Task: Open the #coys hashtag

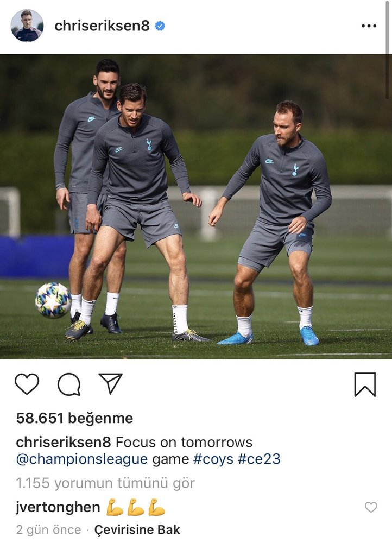Action: click(213, 459)
